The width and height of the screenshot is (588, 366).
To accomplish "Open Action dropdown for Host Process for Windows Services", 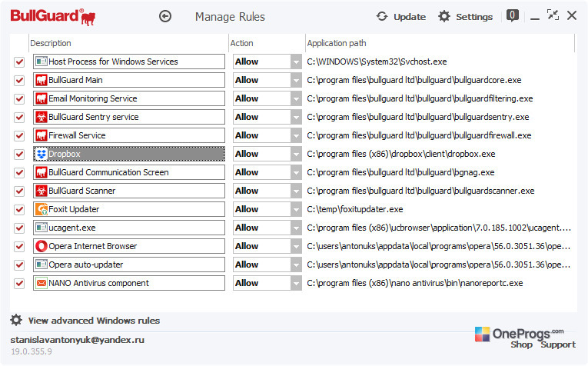I will coord(296,62).
